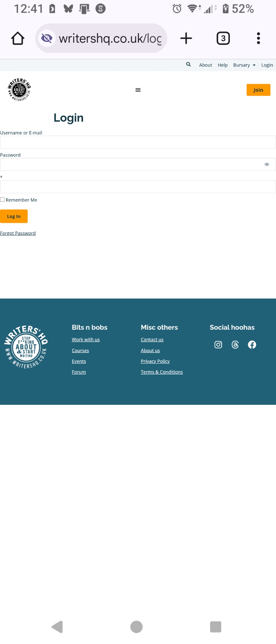Screen dimensions: 276x644
Task: Open Writers' HQ Instagram page
Action: tap(218, 345)
